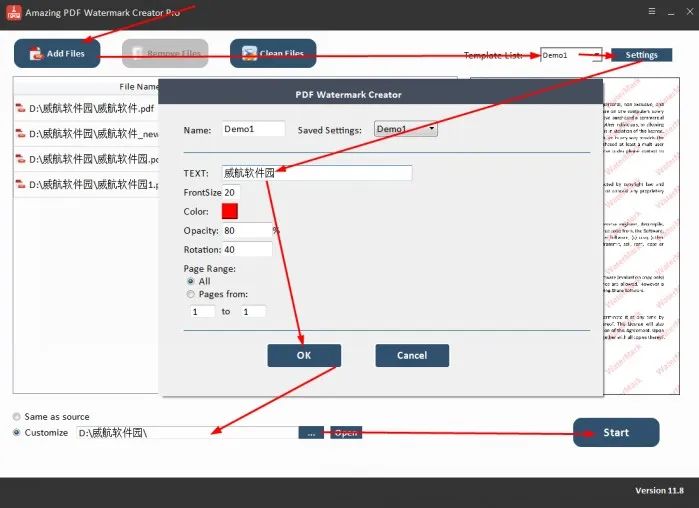
Task: Click PDF icon beside 威航软件.pdf
Action: coord(21,108)
